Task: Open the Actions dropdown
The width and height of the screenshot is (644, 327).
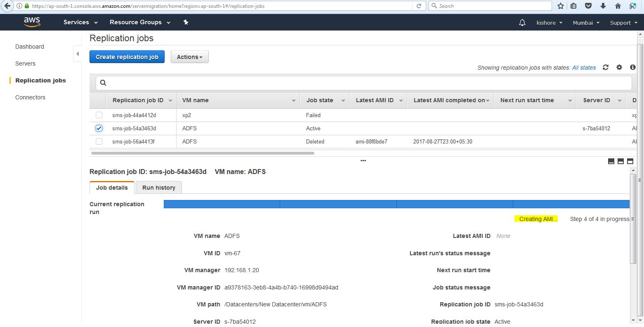Action: pyautogui.click(x=189, y=57)
